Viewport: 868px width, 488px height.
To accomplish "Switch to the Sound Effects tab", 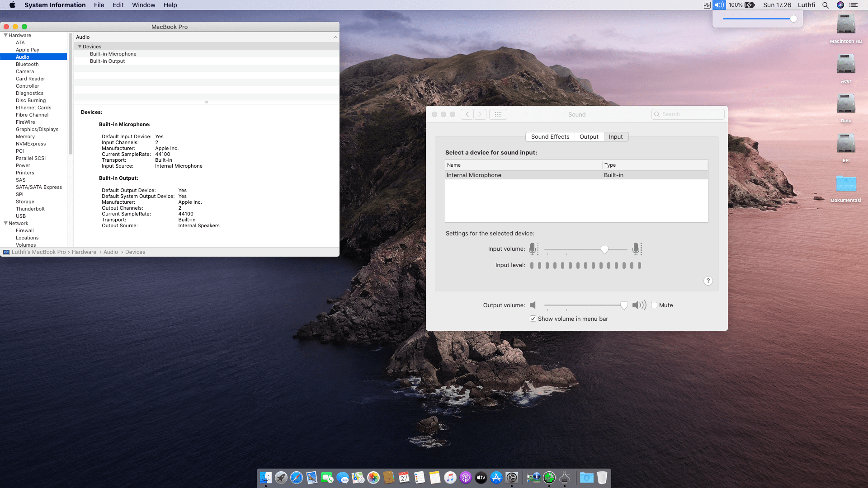I will coord(550,136).
